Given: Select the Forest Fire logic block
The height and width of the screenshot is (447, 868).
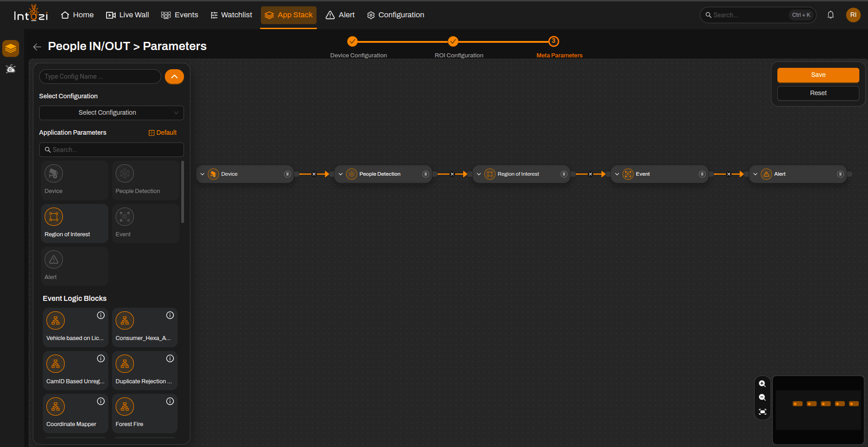Looking at the screenshot, I should [x=144, y=413].
